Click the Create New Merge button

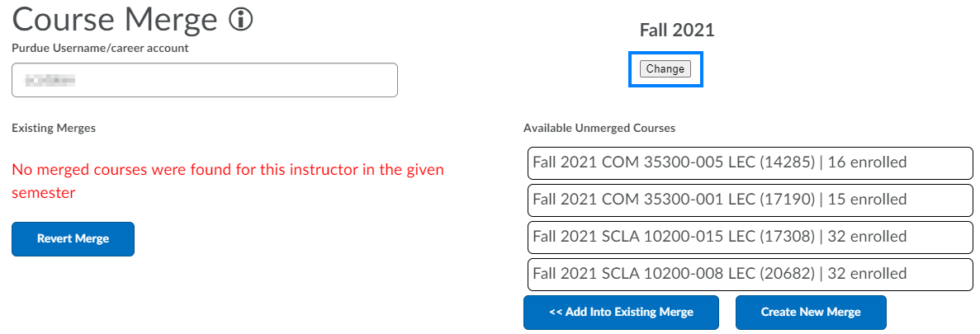coord(811,313)
